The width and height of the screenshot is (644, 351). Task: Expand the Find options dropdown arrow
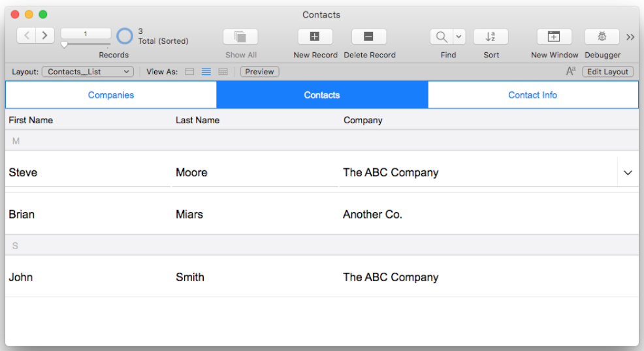tap(459, 37)
